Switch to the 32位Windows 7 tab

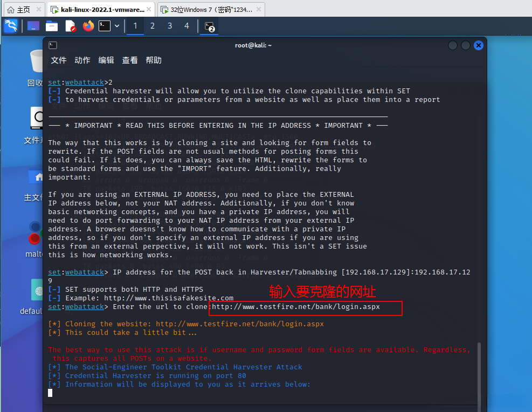pyautogui.click(x=211, y=10)
